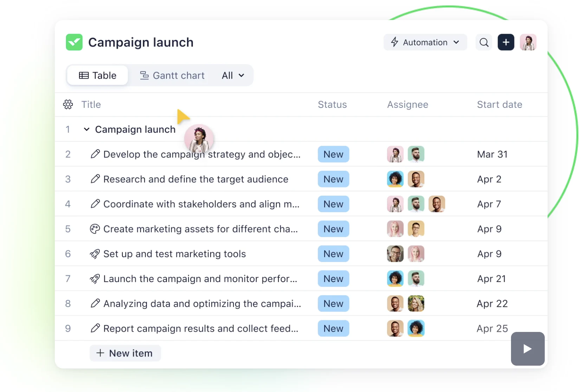Click pencil icon on Research and define row

[x=95, y=179]
